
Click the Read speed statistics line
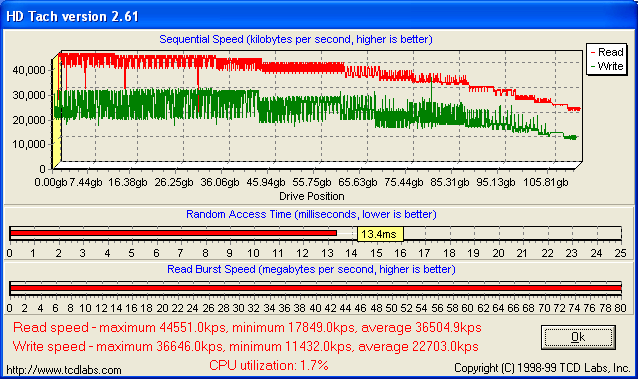(247, 327)
